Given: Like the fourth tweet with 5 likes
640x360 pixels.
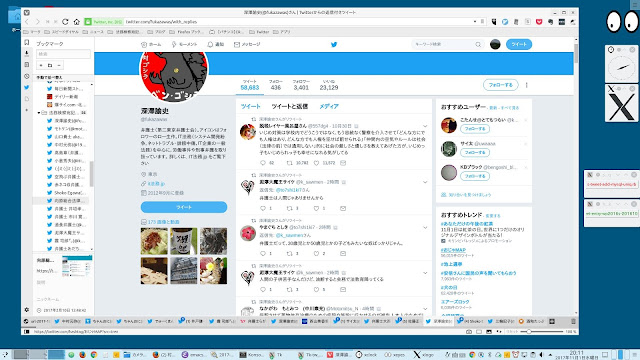Looking at the screenshot, I should pyautogui.click(x=316, y=289).
